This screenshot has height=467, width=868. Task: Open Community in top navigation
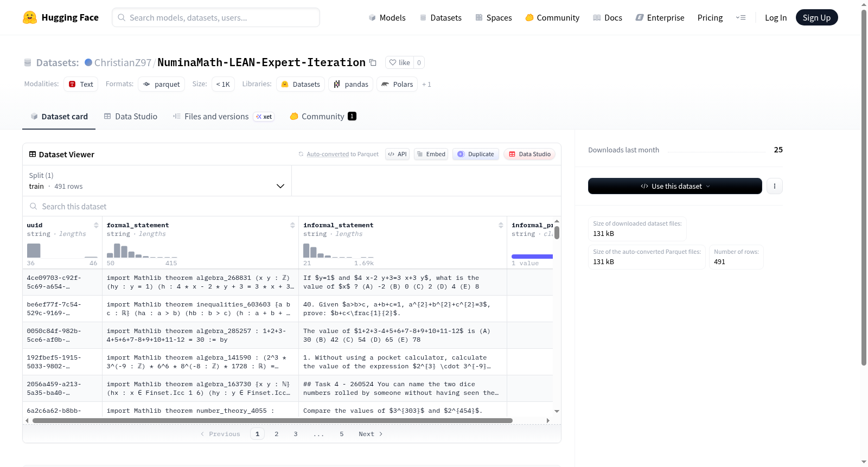(x=552, y=17)
